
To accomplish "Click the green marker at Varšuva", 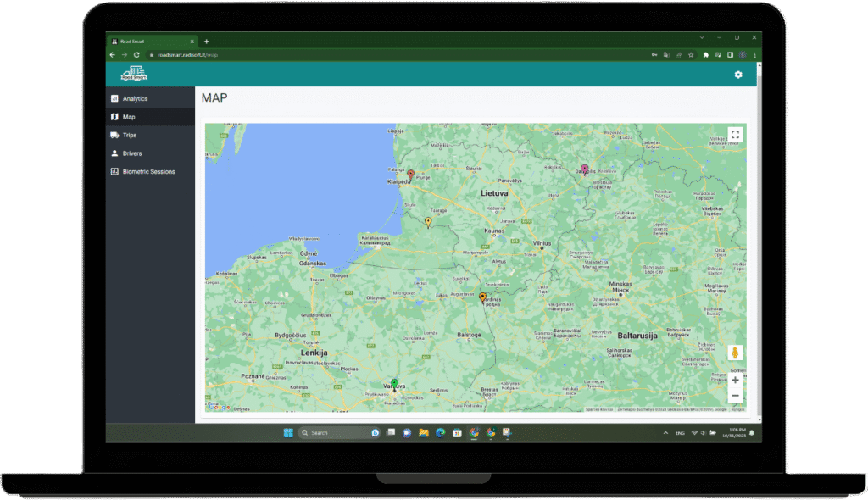I will (393, 384).
